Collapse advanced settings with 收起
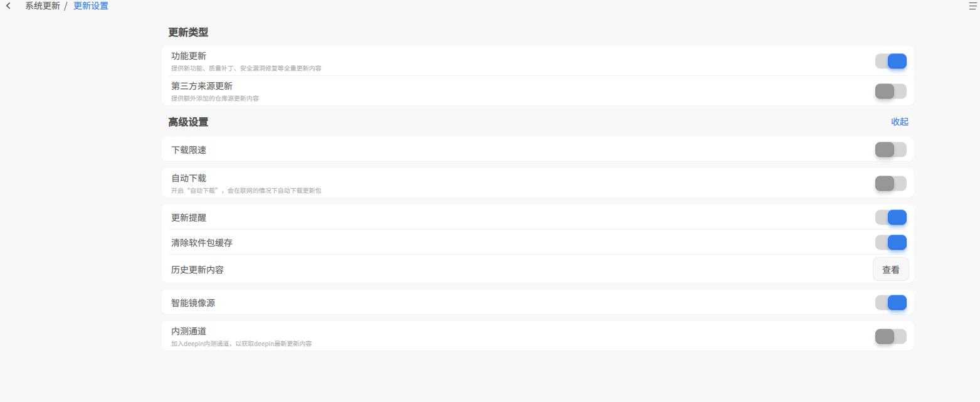The height and width of the screenshot is (402, 980). tap(900, 122)
